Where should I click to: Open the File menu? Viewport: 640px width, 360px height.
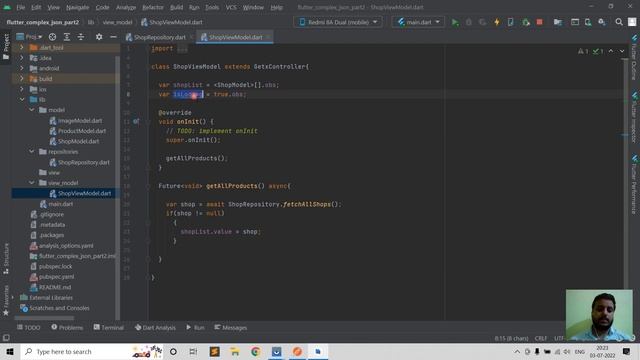pos(20,7)
